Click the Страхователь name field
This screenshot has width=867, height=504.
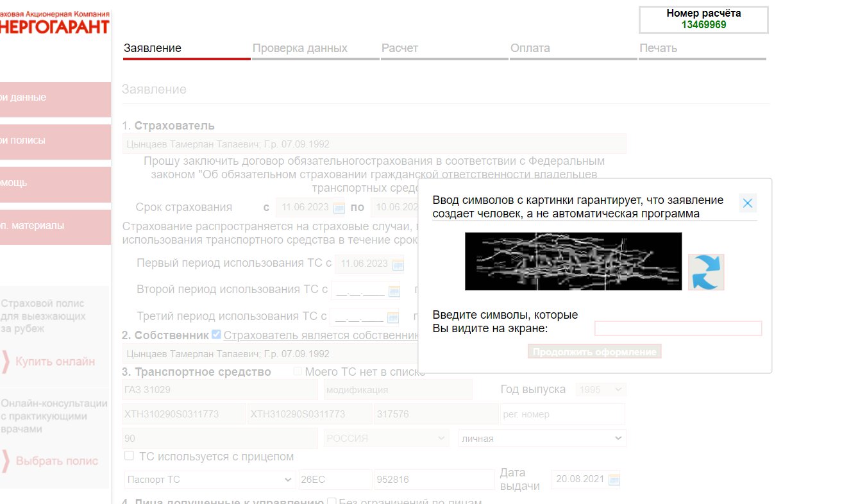point(374,144)
